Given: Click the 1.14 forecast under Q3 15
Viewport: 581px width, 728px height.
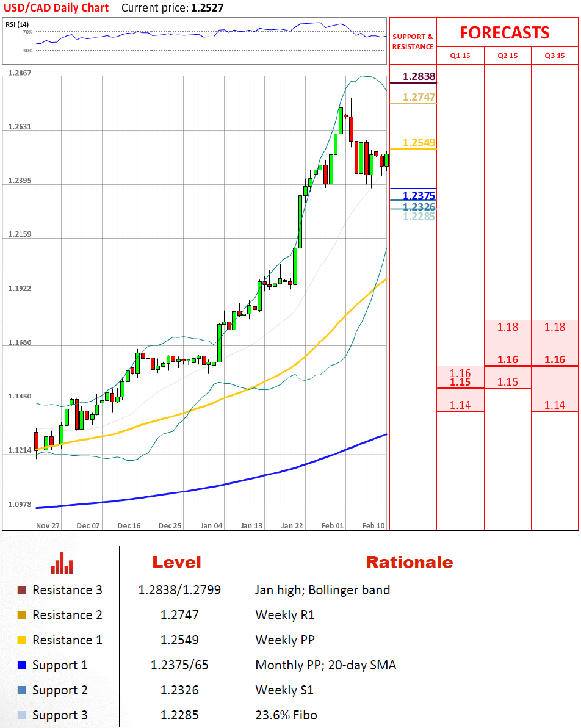Looking at the screenshot, I should (x=555, y=405).
